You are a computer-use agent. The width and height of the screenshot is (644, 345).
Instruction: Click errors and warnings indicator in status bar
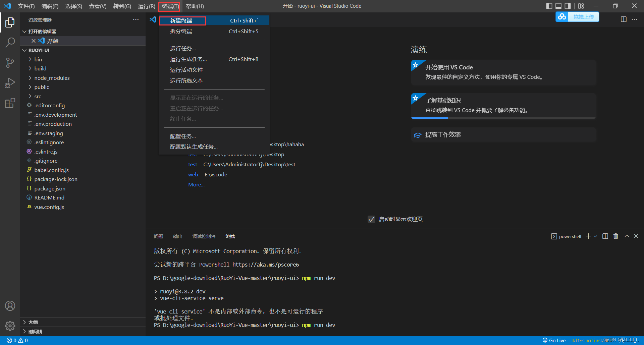pyautogui.click(x=17, y=340)
